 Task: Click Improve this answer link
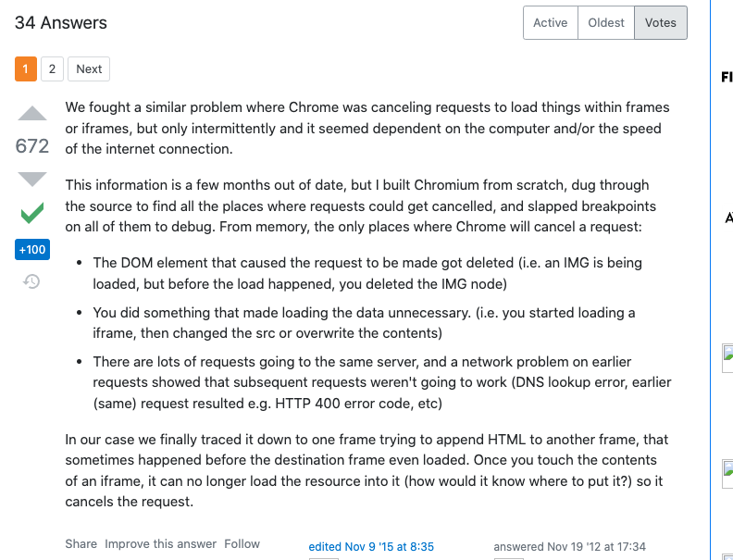[160, 544]
